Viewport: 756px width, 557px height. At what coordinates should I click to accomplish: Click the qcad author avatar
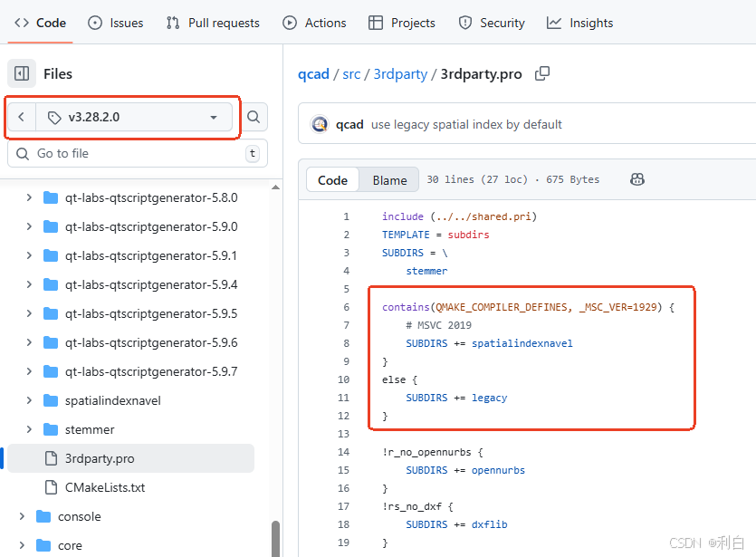tap(320, 124)
